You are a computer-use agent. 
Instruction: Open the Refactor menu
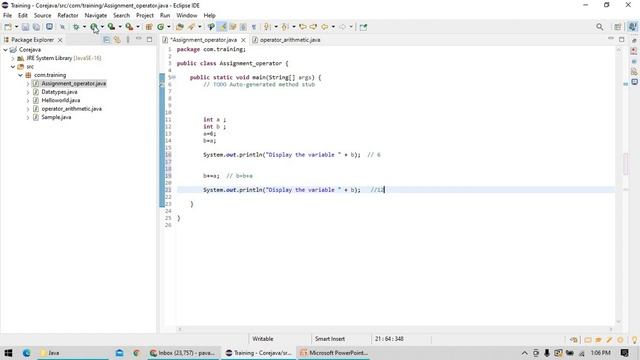68,15
